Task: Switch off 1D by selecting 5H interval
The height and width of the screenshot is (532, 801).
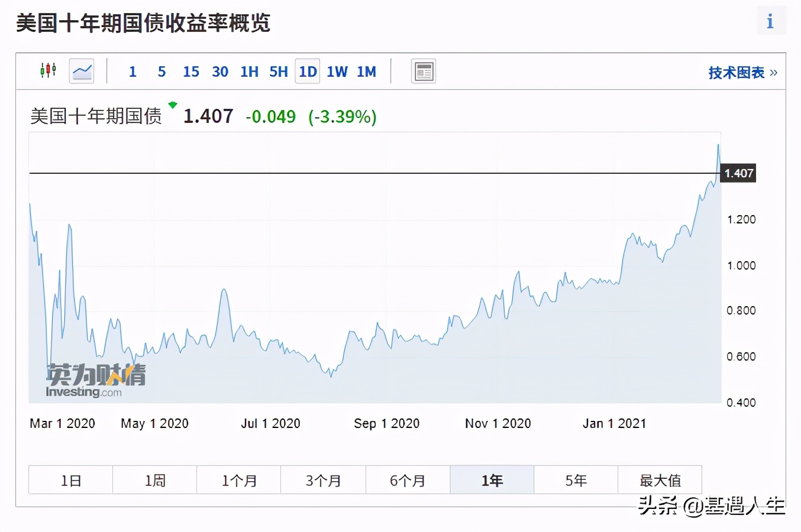Action: (x=278, y=71)
